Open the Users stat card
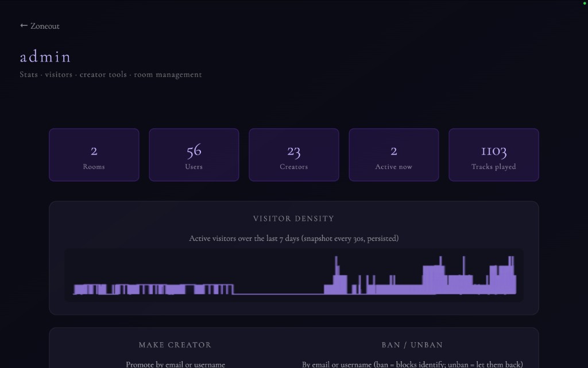Image resolution: width=588 pixels, height=368 pixels. coord(194,155)
